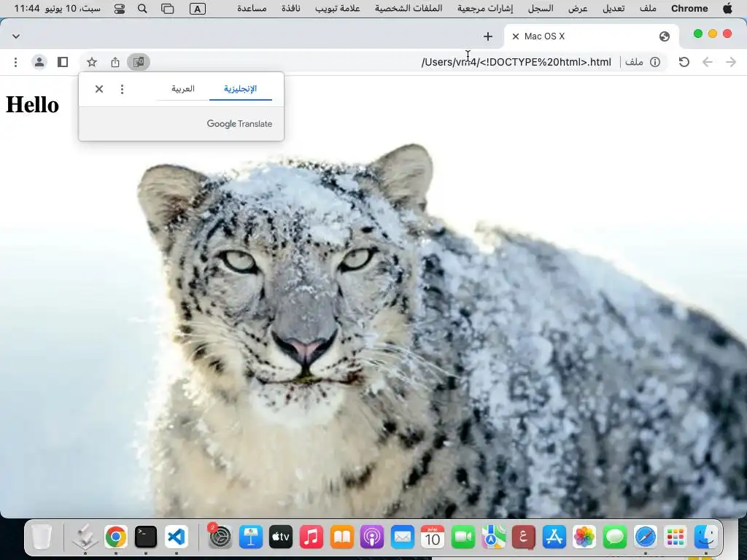Viewport: 747px width, 560px height.
Task: Switch keyboard input source icon
Action: coord(197,9)
